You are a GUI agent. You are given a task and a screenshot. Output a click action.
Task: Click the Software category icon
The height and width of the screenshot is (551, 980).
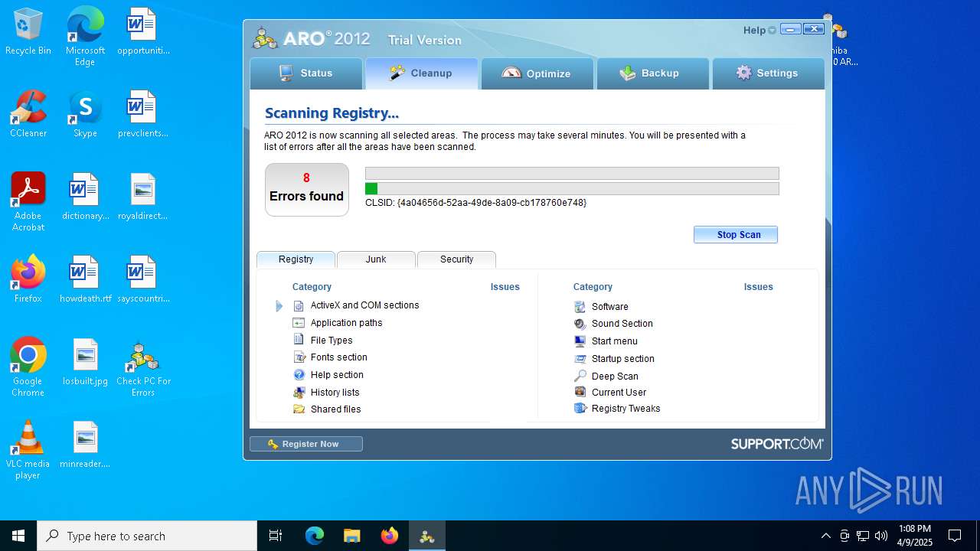pos(580,307)
